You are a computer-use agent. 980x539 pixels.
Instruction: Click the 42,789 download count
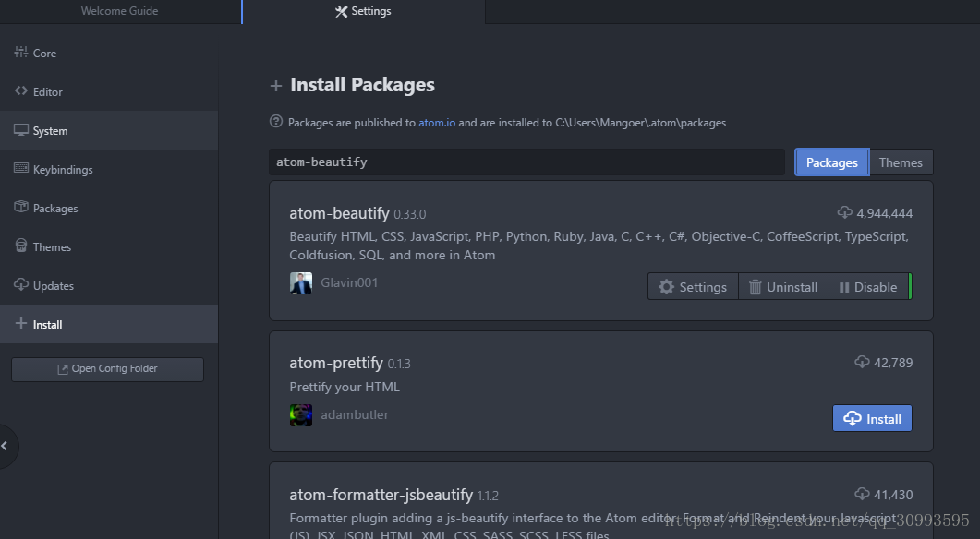pyautogui.click(x=893, y=363)
